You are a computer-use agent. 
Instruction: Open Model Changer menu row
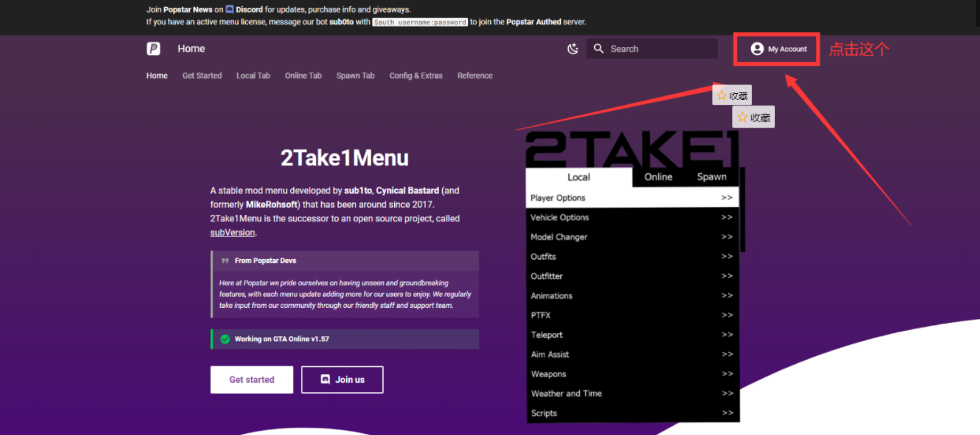pyautogui.click(x=633, y=237)
